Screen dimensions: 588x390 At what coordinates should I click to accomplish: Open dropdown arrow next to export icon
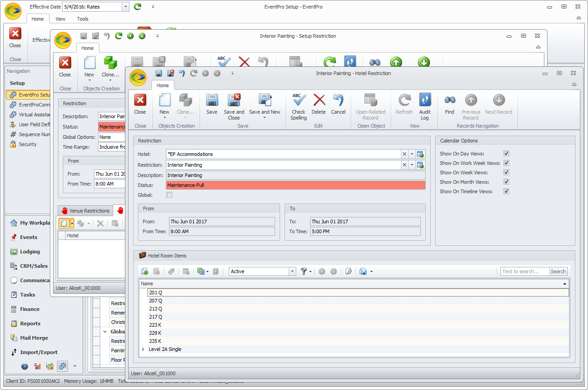coord(371,271)
